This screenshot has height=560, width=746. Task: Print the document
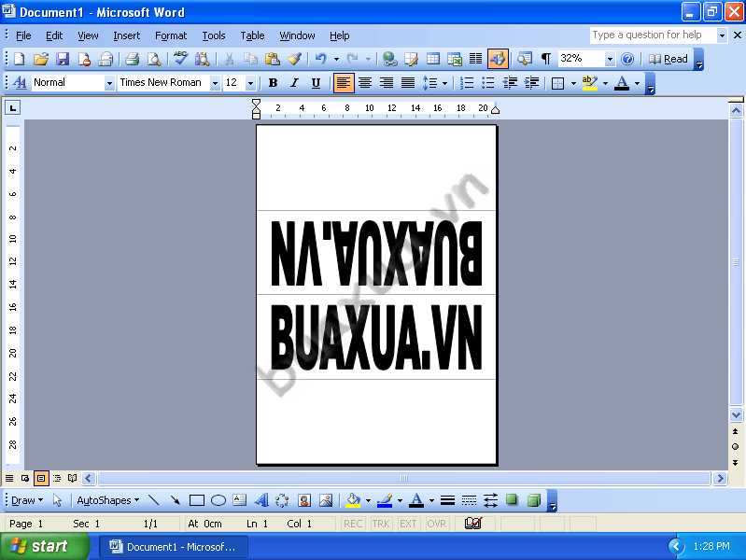tap(132, 59)
